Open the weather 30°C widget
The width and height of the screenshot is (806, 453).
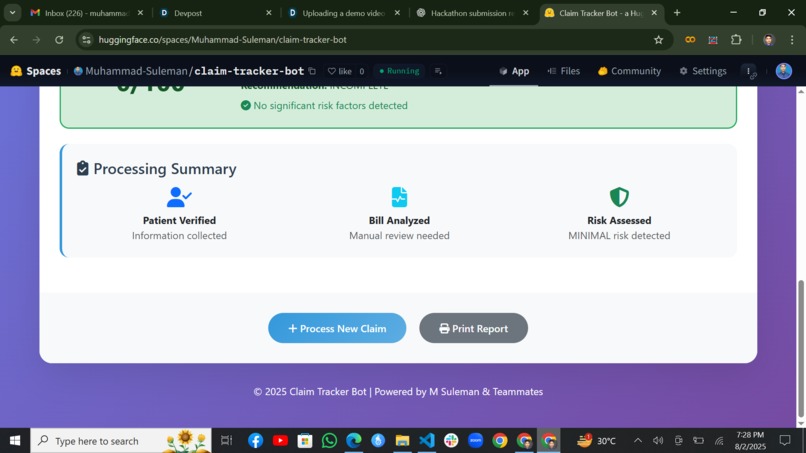596,441
